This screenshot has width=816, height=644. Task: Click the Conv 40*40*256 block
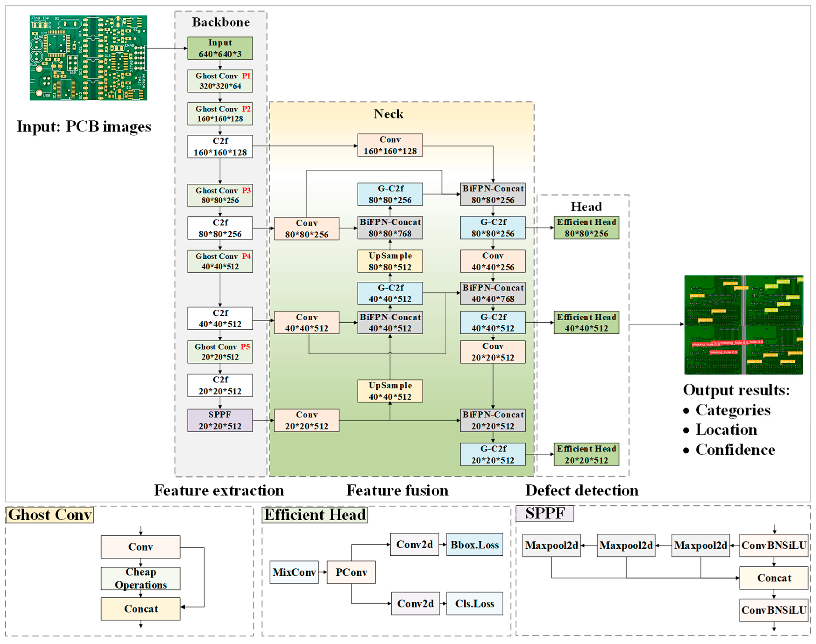point(493,261)
